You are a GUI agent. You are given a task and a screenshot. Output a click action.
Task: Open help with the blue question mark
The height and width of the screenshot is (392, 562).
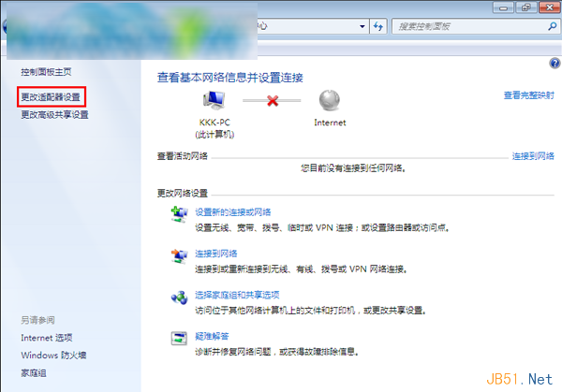point(554,62)
